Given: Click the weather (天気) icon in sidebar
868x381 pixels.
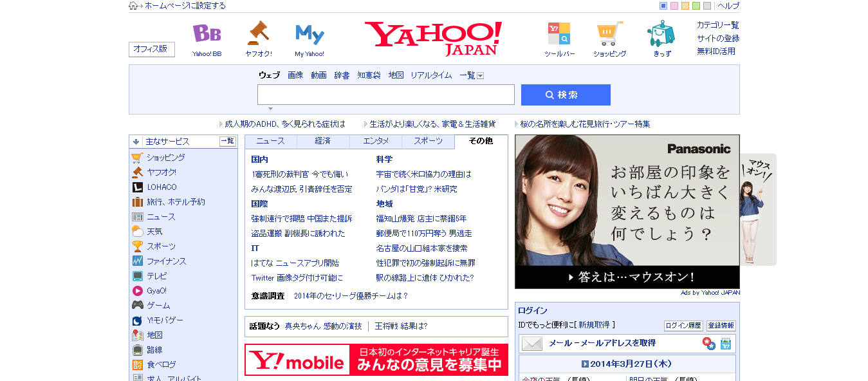Looking at the screenshot, I should (137, 232).
